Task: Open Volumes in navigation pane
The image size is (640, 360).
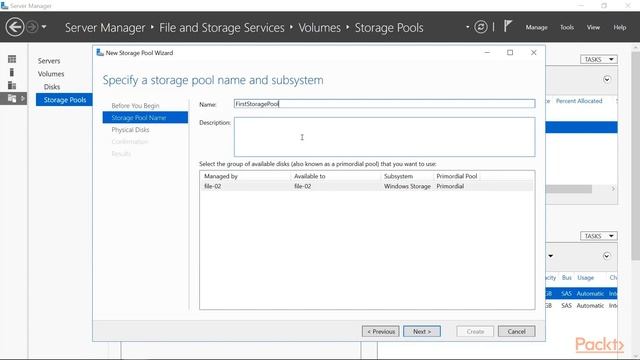Action: tap(51, 74)
